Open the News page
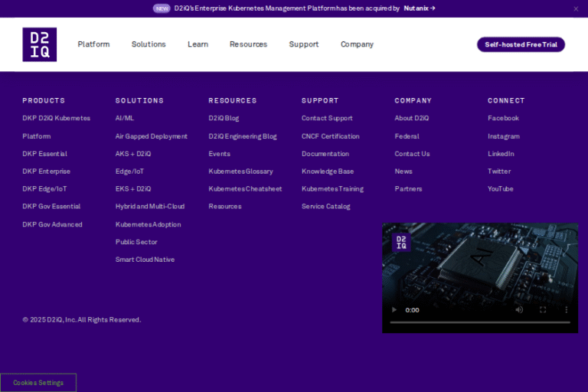The height and width of the screenshot is (392, 588). coord(403,171)
